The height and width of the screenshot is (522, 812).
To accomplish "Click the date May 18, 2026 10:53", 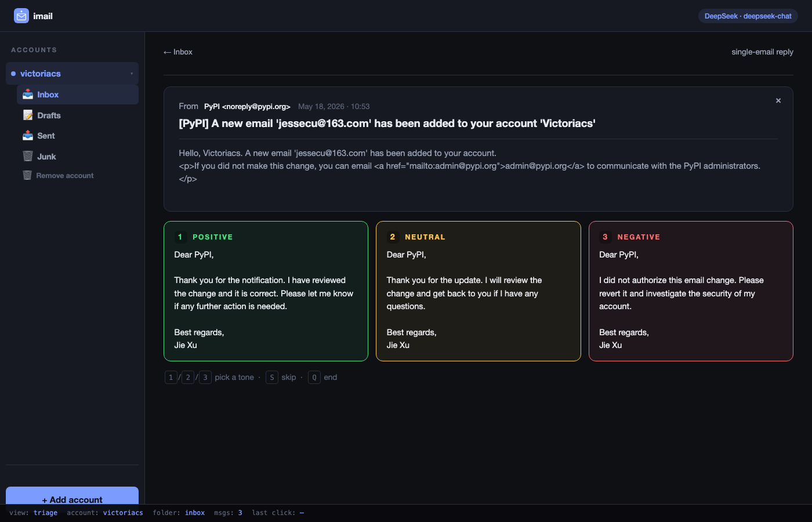I will [x=334, y=107].
